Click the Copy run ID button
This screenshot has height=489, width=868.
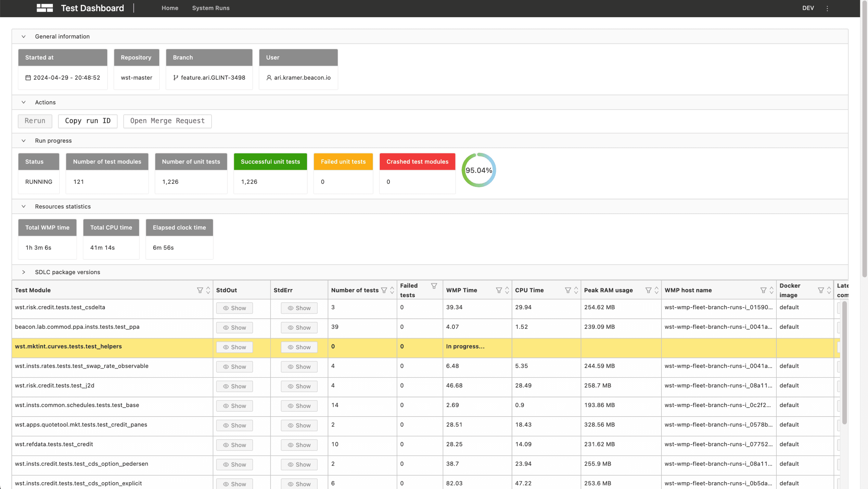pyautogui.click(x=88, y=121)
